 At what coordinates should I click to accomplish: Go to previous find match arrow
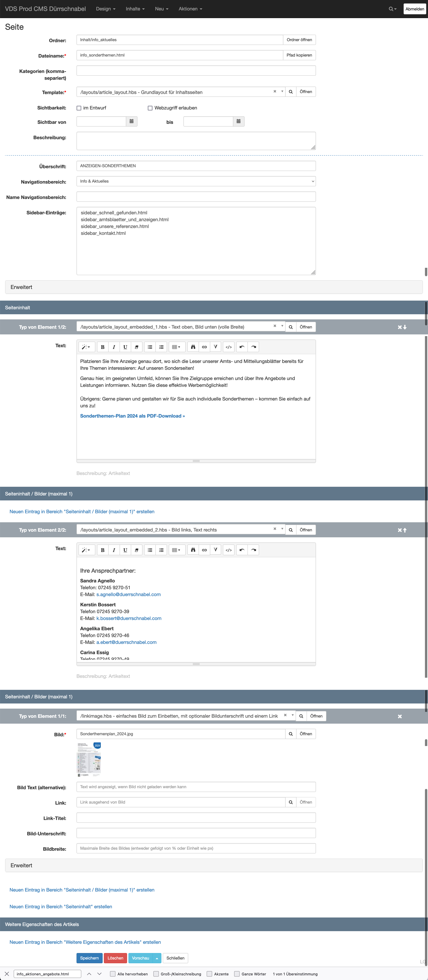coord(89,974)
